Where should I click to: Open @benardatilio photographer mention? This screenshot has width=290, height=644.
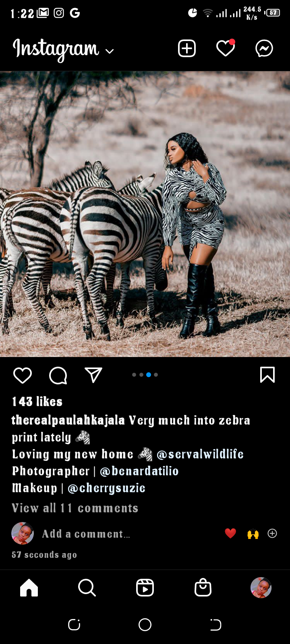[139, 471]
